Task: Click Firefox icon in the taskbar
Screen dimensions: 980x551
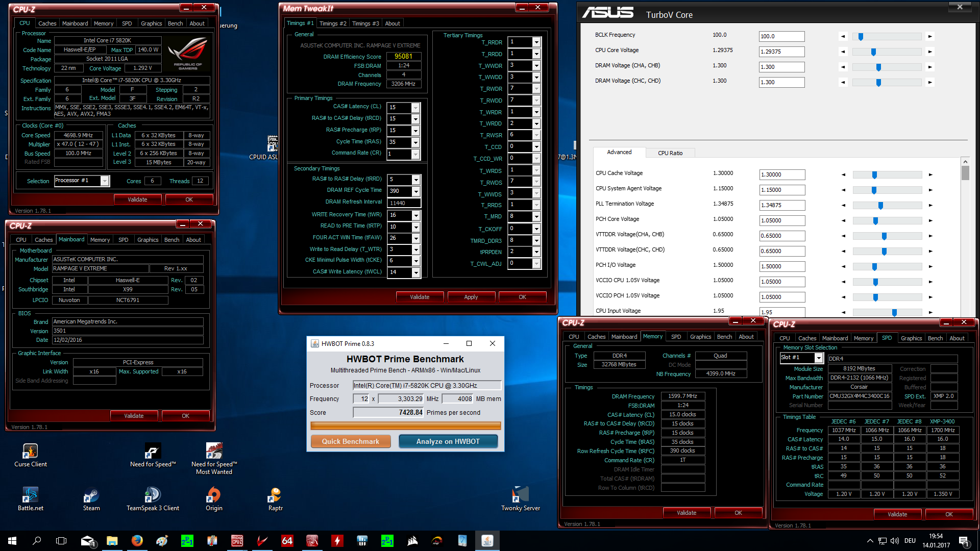Action: click(x=137, y=541)
